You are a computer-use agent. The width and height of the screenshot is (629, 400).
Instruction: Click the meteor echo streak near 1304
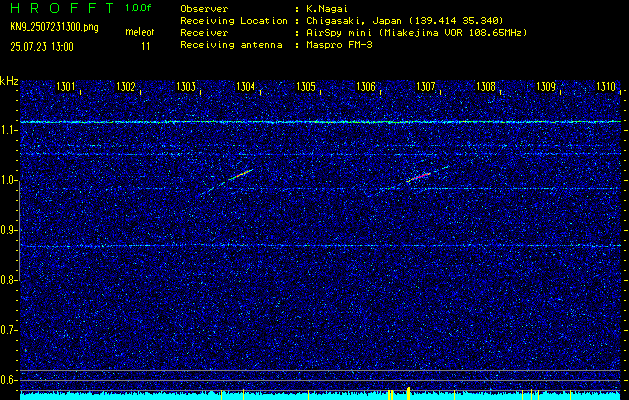tap(241, 175)
